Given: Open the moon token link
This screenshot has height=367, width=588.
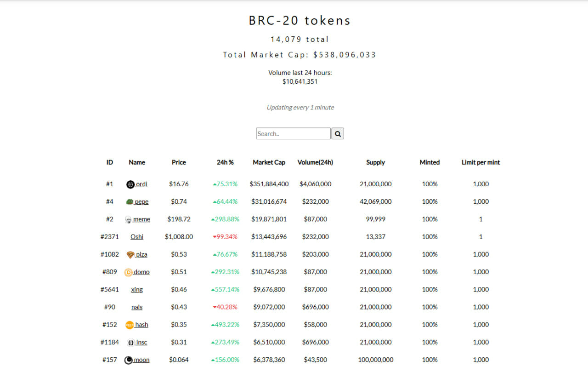Looking at the screenshot, I should [141, 360].
